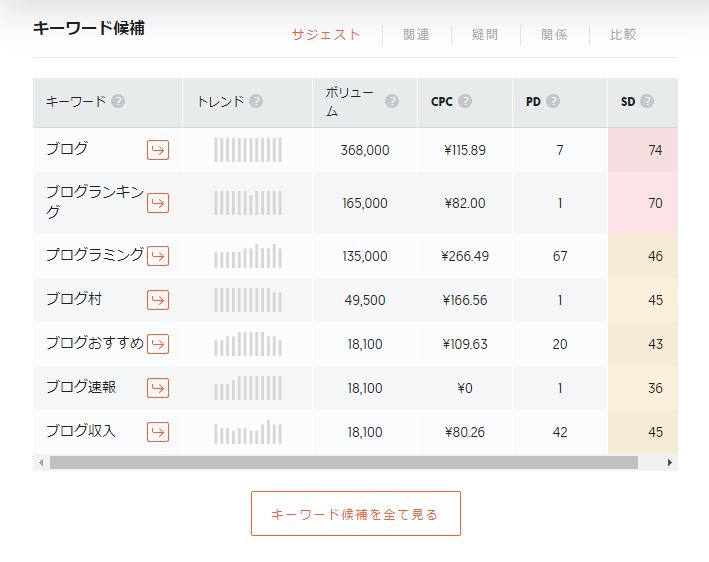Click the キーワード候補を全て見る button
Viewport: 709px width, 562px height.
[355, 514]
